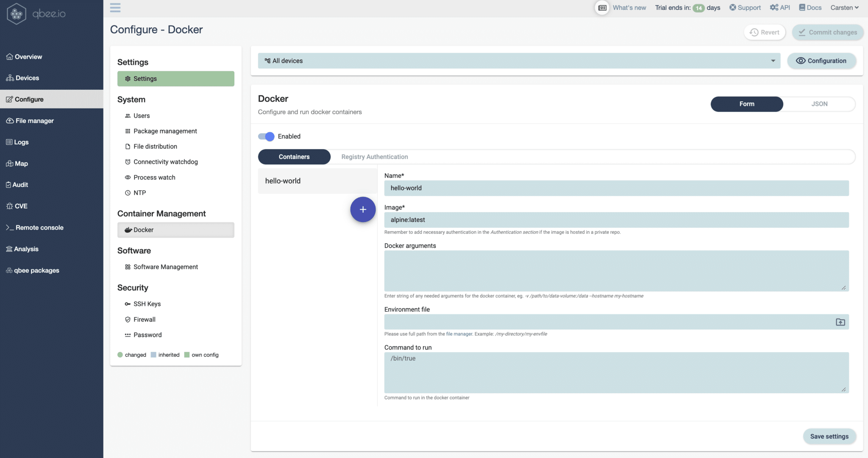Click the What's new link
868x458 pixels.
tap(629, 8)
